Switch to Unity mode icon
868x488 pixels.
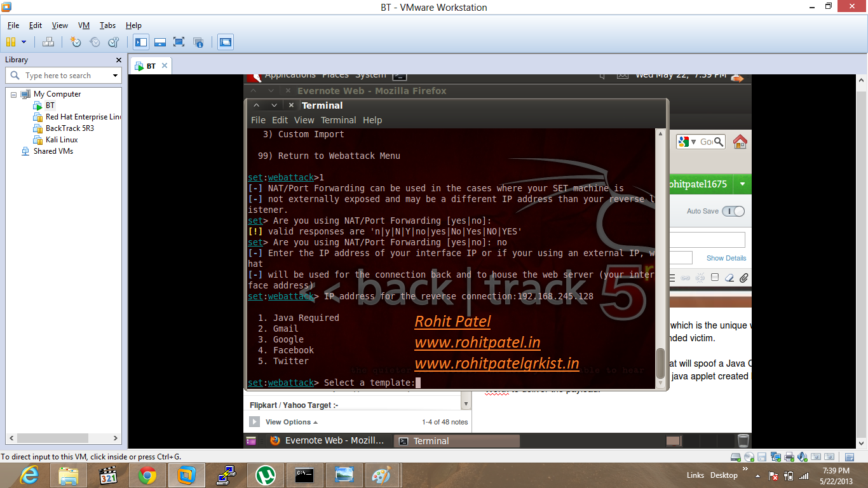click(198, 42)
